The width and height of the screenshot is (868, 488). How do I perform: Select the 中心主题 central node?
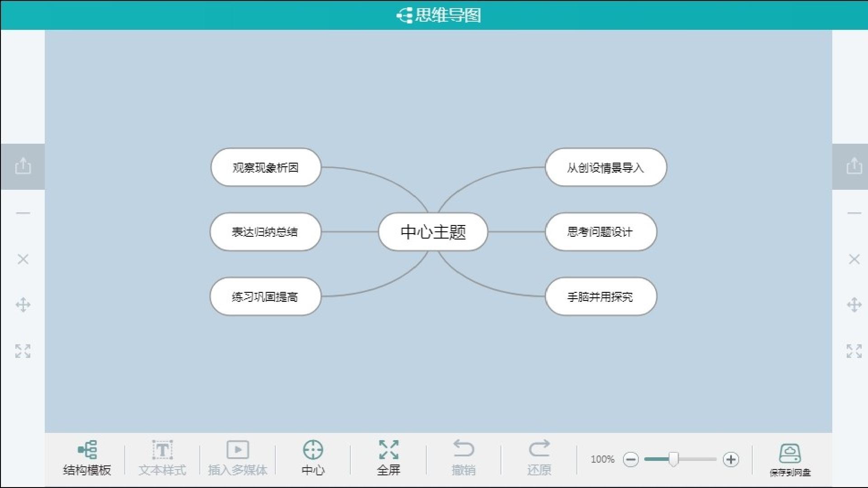click(x=433, y=232)
